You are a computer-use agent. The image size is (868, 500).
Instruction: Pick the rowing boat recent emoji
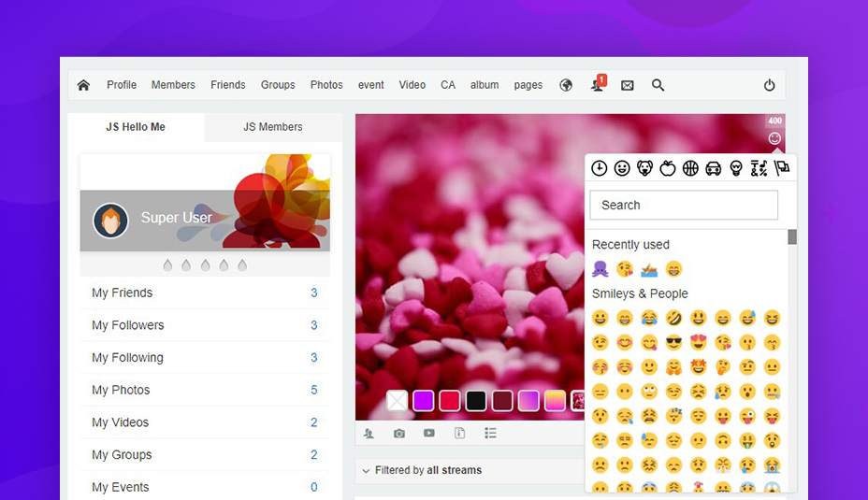649,269
